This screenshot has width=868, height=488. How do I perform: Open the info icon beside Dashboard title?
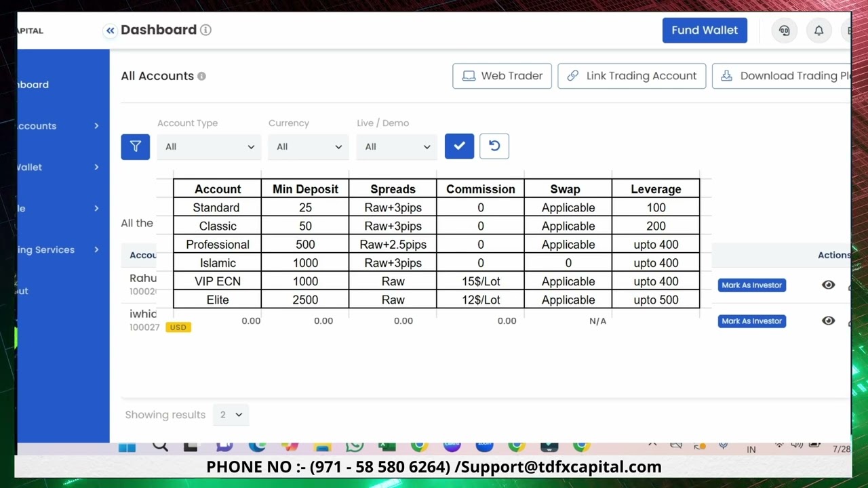coord(205,30)
